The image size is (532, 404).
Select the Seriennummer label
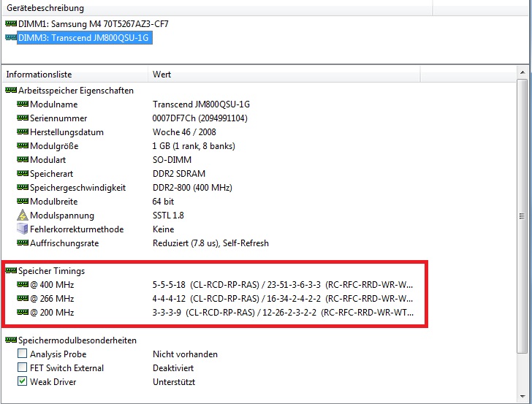[x=58, y=118]
